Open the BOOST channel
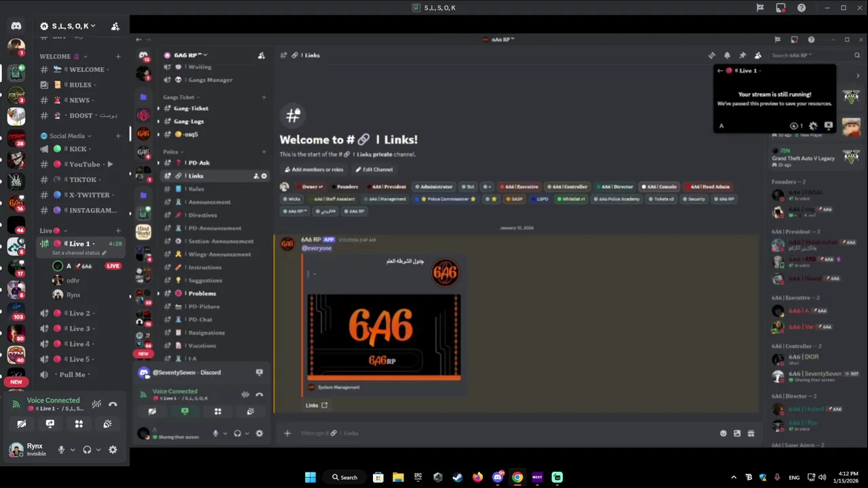This screenshot has height=488, width=868. (x=80, y=115)
